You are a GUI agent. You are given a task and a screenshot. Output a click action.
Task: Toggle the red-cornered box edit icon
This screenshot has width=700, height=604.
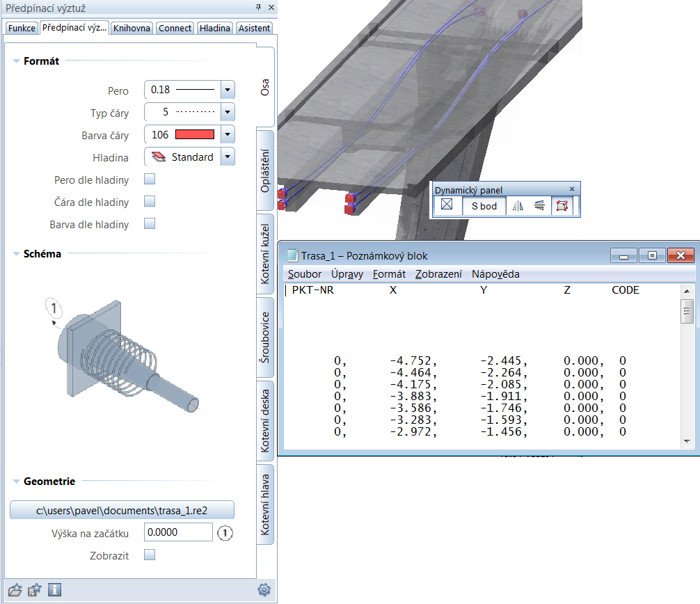pyautogui.click(x=562, y=205)
